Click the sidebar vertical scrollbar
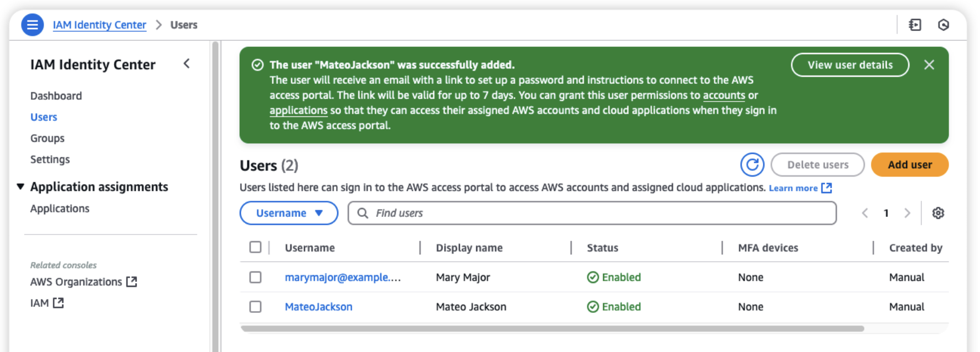 (216, 196)
